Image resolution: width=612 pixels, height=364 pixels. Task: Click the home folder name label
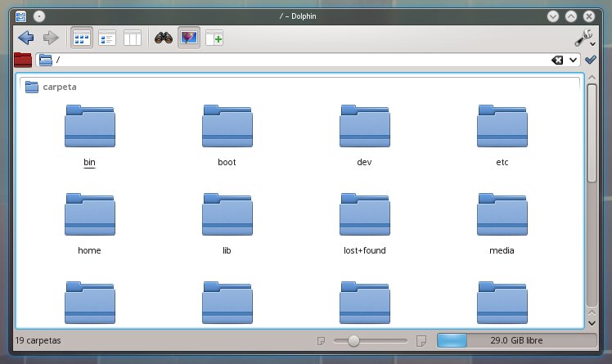89,250
